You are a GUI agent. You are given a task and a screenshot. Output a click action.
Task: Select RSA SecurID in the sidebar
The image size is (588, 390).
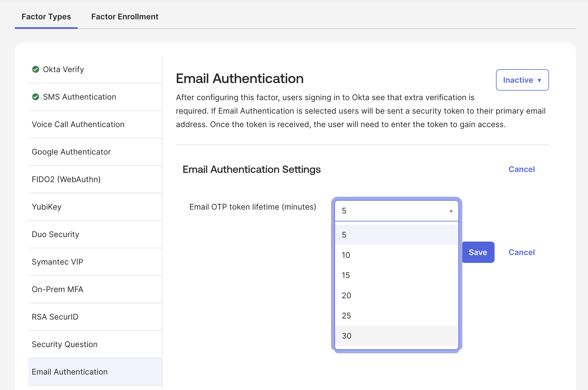click(x=55, y=317)
